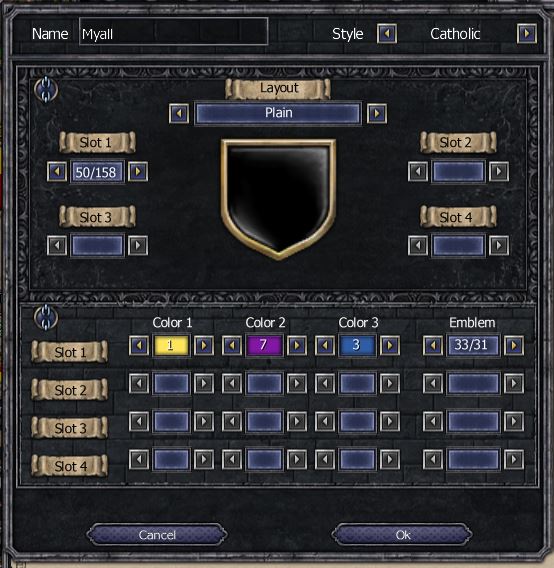Increase upper Slot 1 value past 50/158
This screenshot has width=554, height=568.
(138, 171)
